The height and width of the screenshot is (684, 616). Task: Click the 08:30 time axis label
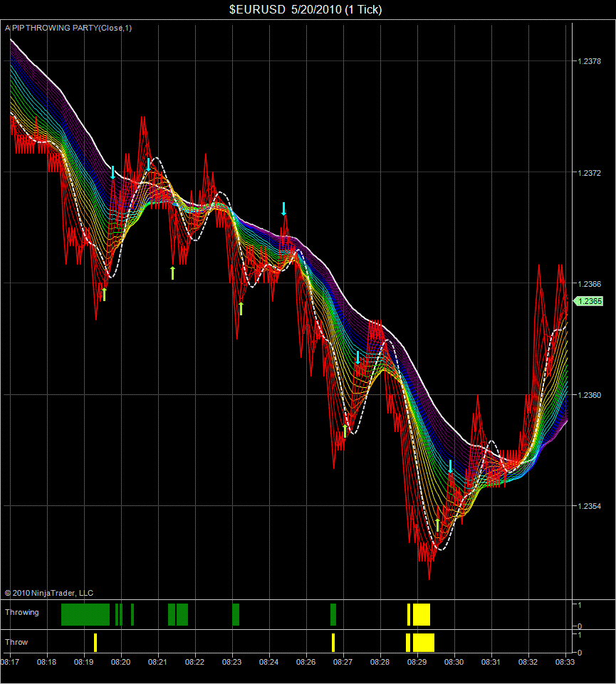[x=454, y=662]
